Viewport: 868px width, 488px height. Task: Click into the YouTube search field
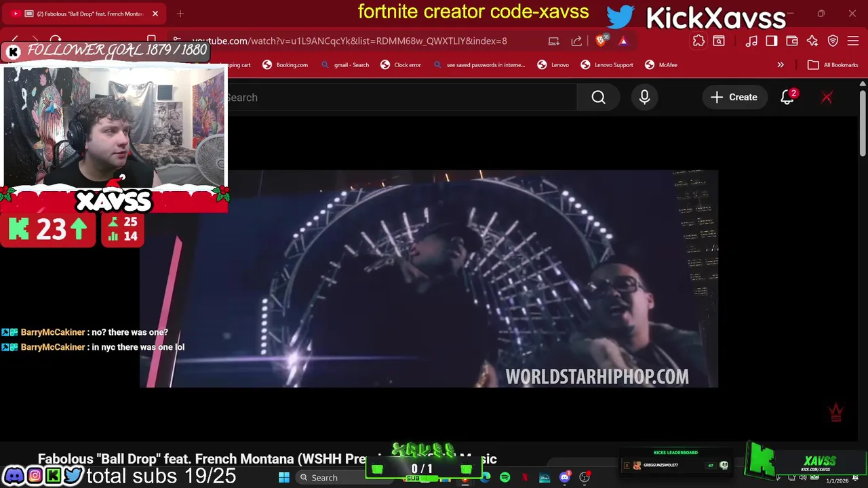tap(401, 97)
